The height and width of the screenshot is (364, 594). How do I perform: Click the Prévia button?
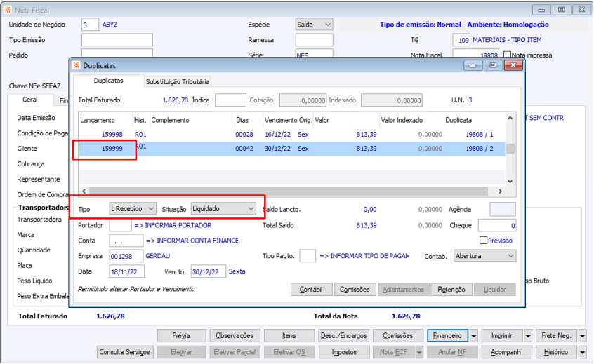coord(181,336)
